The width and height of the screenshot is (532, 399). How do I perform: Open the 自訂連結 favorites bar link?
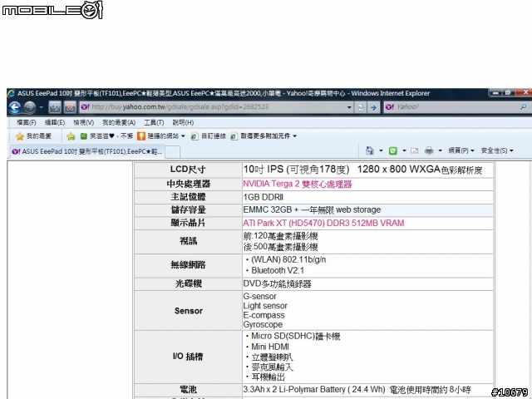209,136
